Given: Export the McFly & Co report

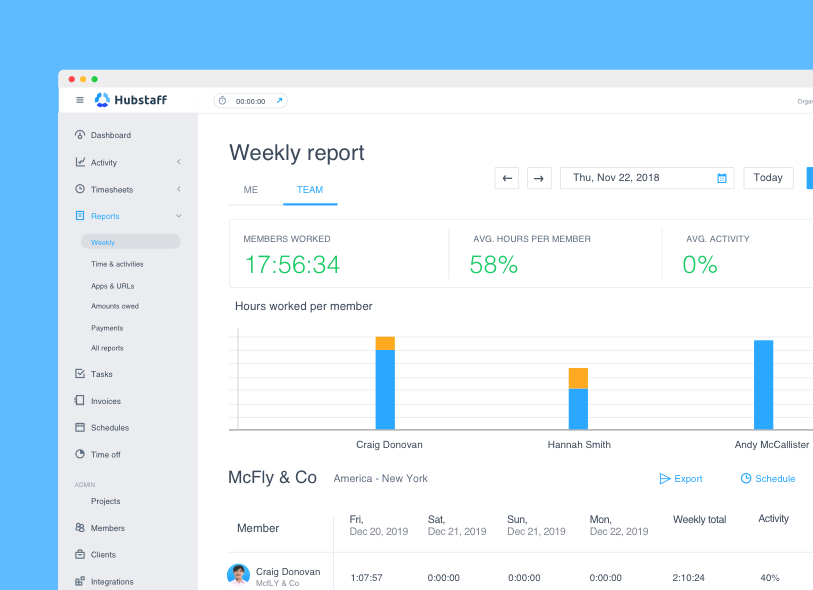Looking at the screenshot, I should tap(681, 479).
